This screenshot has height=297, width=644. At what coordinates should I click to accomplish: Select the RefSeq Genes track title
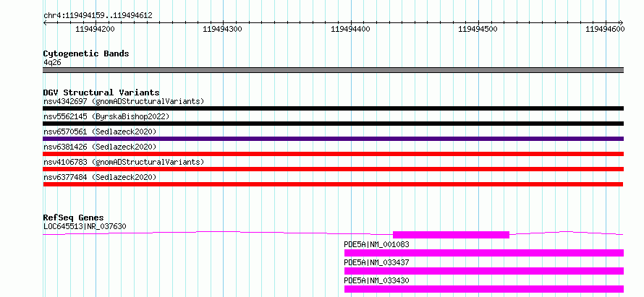pyautogui.click(x=74, y=218)
